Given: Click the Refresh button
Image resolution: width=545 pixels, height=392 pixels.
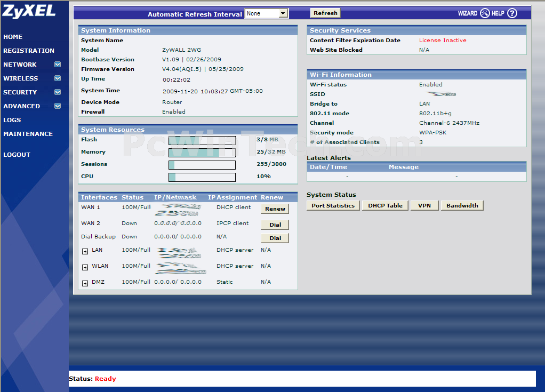Looking at the screenshot, I should point(325,13).
